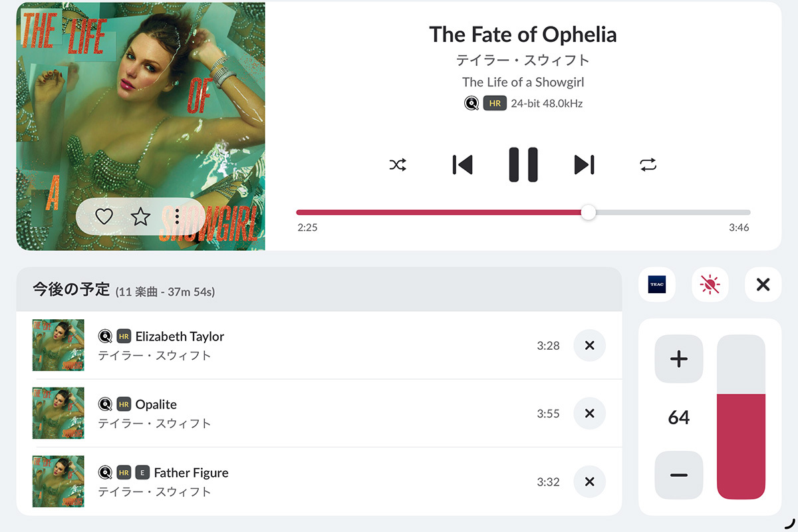Remove Elizabeth Taylor from the queue
This screenshot has height=532, width=798.
coord(589,346)
